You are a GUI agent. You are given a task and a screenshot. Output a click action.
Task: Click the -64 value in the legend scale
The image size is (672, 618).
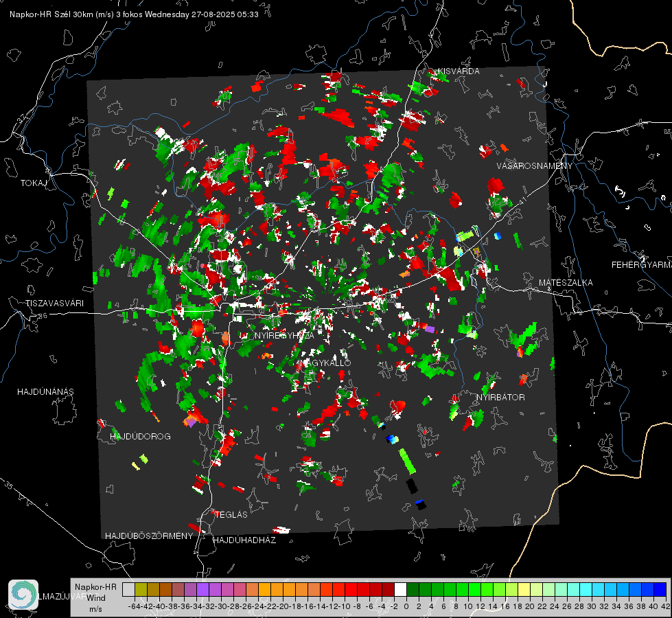pyautogui.click(x=135, y=606)
